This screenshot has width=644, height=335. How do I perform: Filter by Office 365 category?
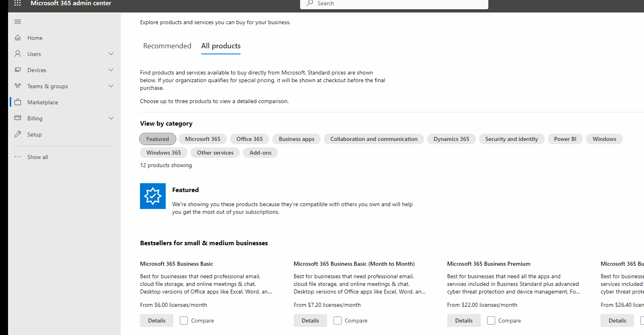[x=249, y=139]
